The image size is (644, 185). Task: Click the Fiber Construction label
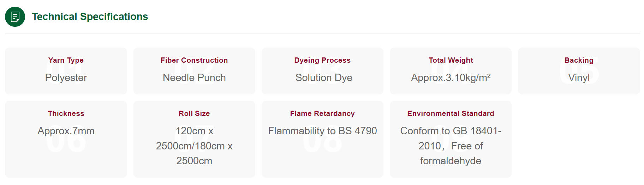pos(194,60)
